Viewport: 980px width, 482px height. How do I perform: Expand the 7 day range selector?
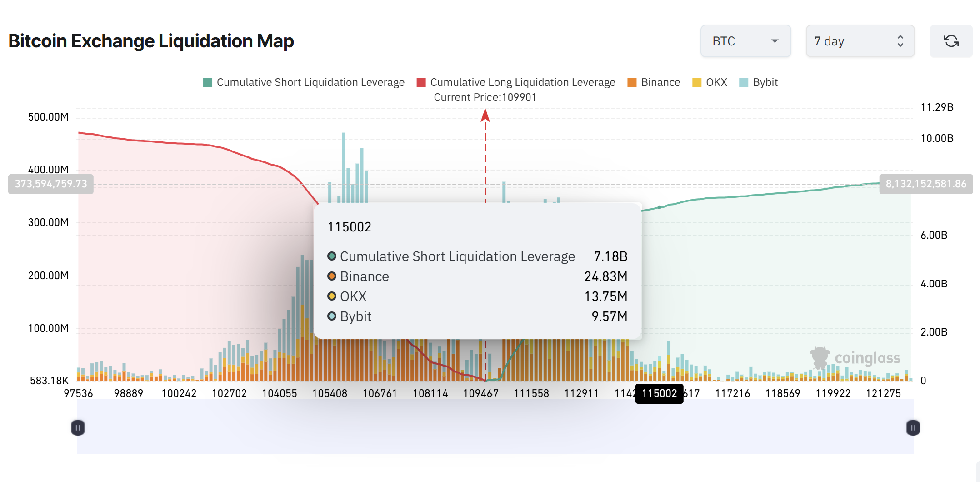[x=860, y=41]
